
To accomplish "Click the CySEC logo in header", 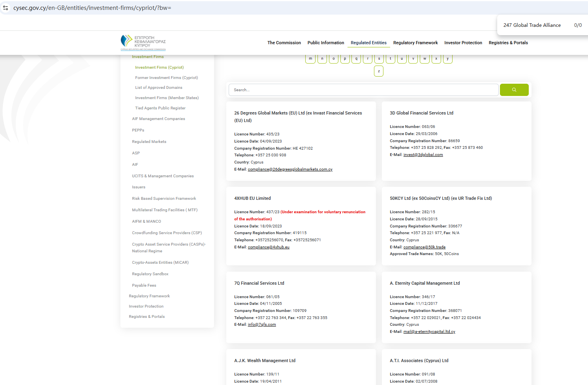I will coord(143,43).
